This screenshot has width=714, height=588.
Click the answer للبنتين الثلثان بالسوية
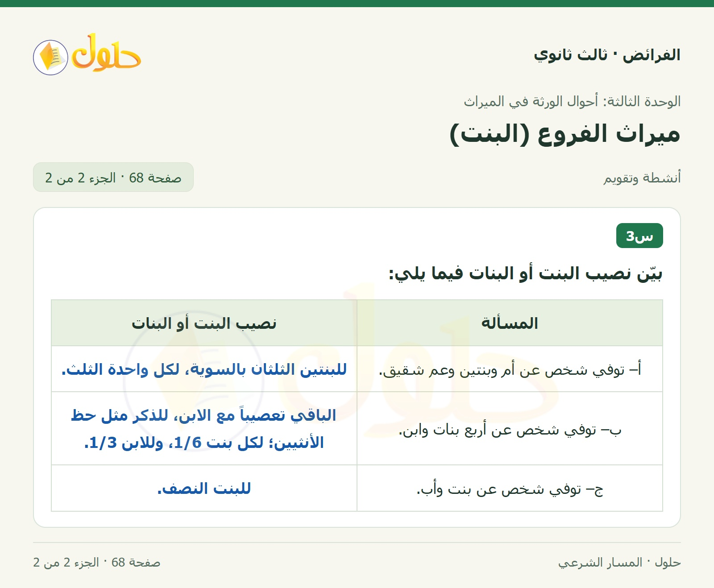(204, 369)
